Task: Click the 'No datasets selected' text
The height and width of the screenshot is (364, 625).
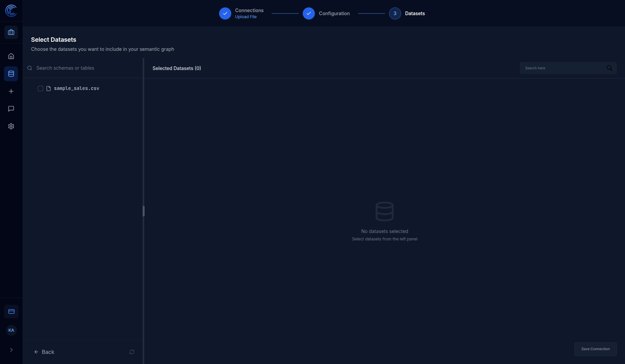Action: [385, 231]
